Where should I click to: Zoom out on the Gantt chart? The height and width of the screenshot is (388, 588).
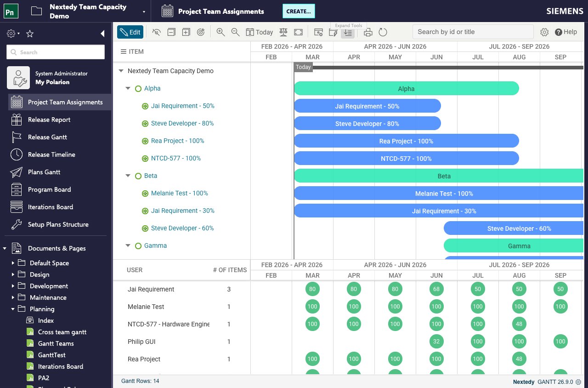[x=235, y=32]
